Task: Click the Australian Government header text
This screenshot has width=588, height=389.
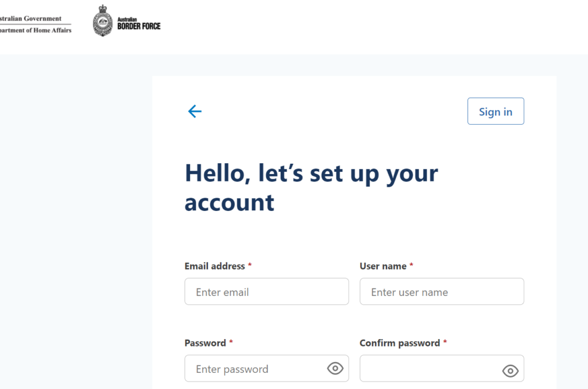Action: 31,18
